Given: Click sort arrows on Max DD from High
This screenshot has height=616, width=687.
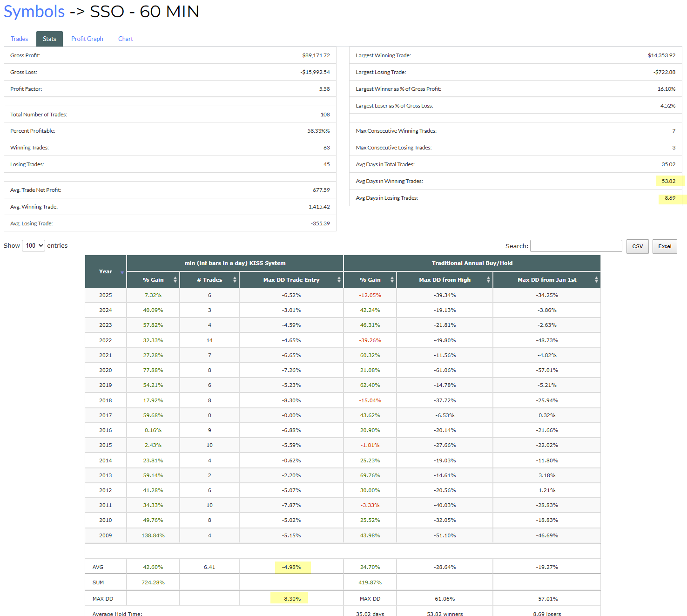Looking at the screenshot, I should click(x=488, y=280).
